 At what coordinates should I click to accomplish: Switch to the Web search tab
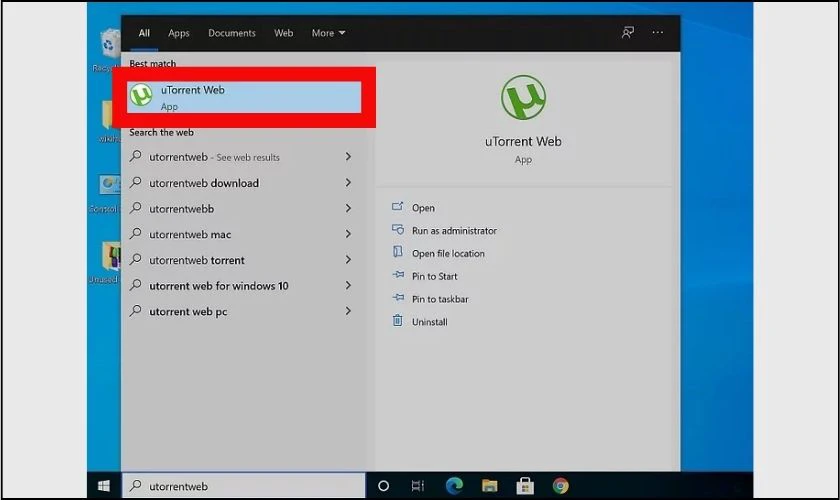284,33
